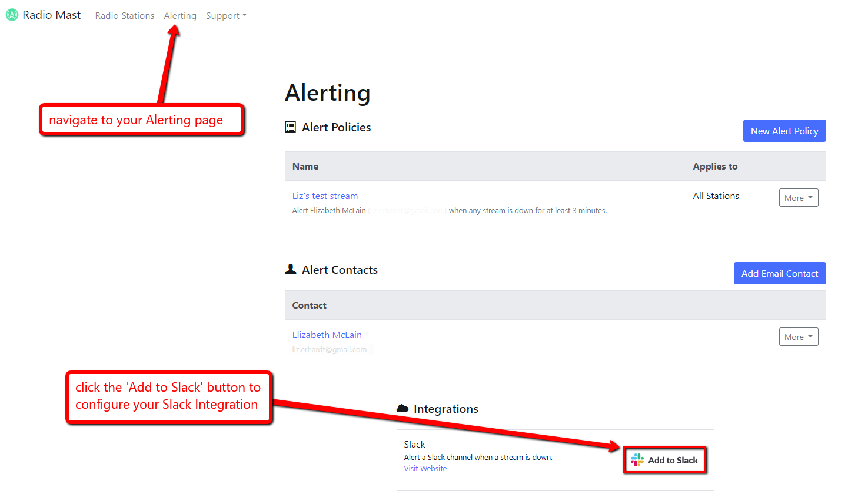Select the Alerting nav item
This screenshot has width=868, height=500.
click(x=180, y=16)
